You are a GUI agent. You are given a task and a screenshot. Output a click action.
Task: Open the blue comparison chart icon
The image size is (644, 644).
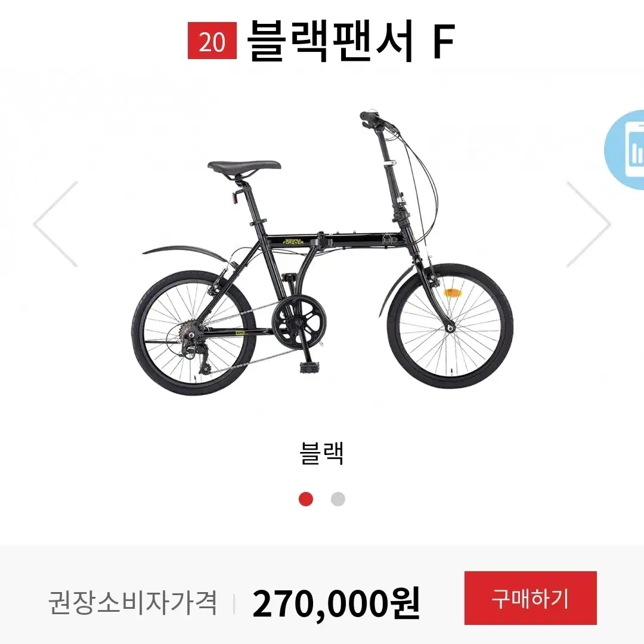(x=626, y=150)
